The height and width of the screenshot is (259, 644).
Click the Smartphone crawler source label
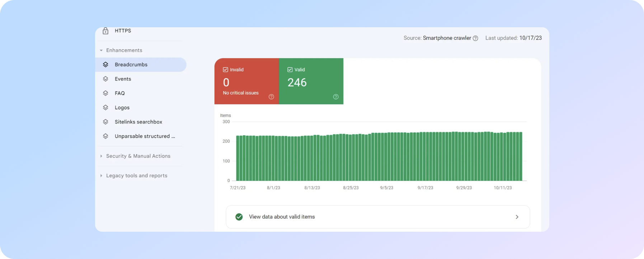pos(447,38)
